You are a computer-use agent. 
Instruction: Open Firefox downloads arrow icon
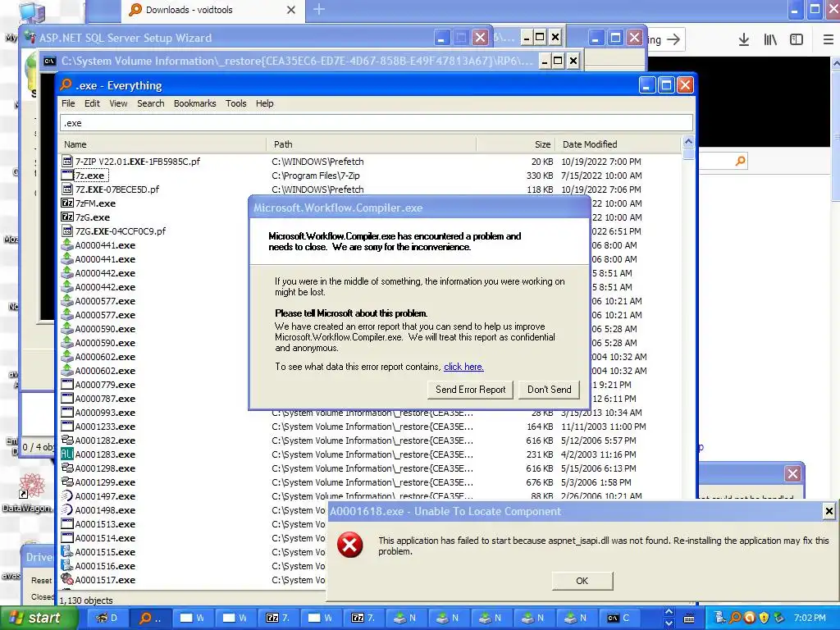743,39
